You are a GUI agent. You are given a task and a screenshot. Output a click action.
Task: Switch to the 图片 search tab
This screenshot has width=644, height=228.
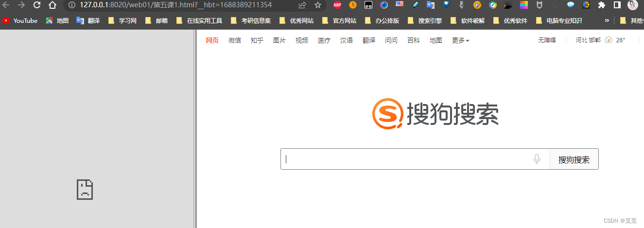(x=279, y=40)
